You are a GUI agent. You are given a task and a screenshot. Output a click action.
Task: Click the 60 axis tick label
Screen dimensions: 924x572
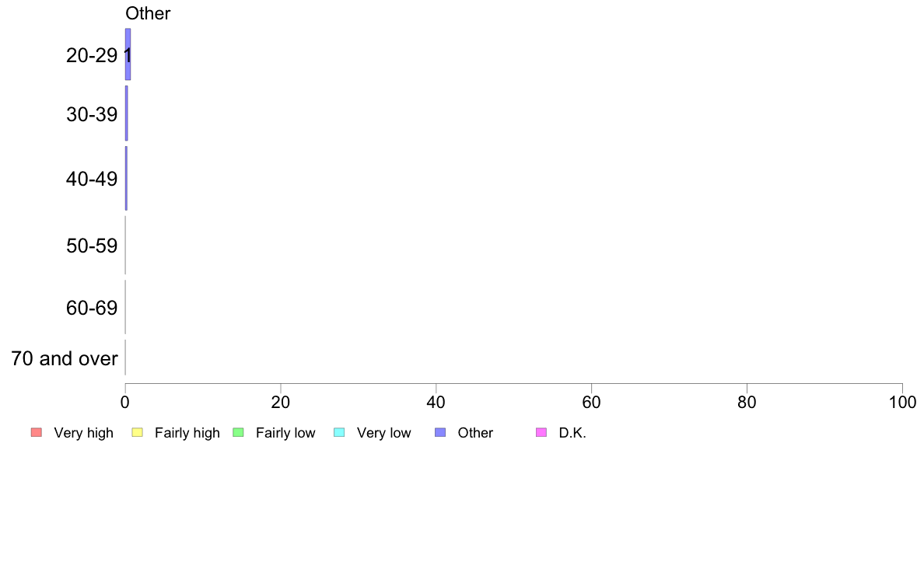point(592,403)
